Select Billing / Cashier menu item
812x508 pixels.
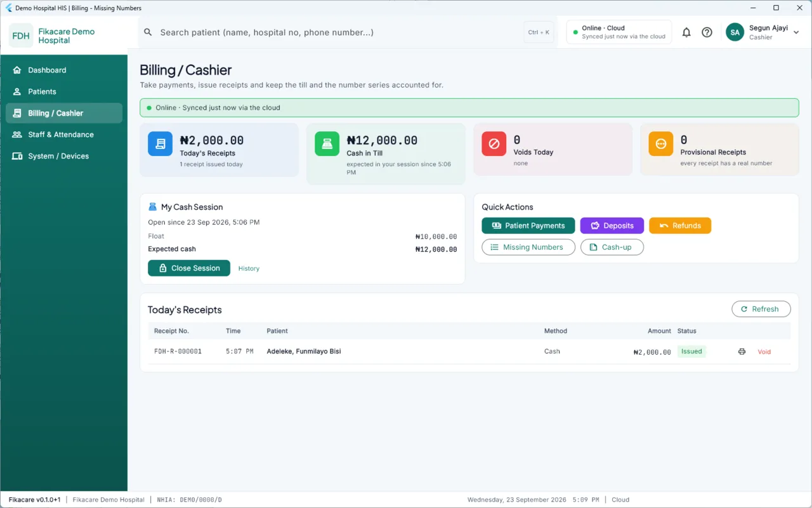tap(64, 113)
